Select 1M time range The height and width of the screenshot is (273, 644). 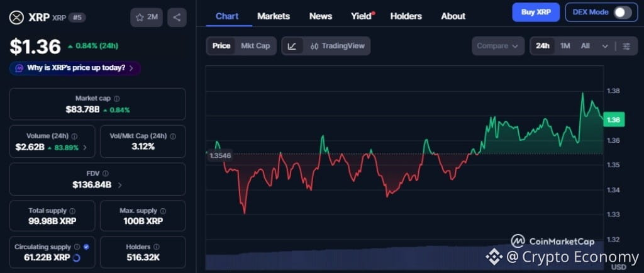(x=565, y=46)
